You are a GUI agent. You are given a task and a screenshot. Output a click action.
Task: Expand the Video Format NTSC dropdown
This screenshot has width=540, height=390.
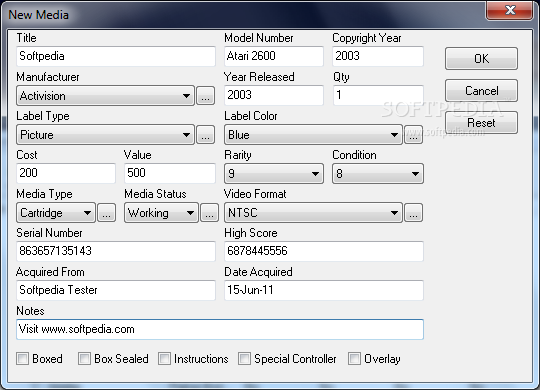tap(313, 213)
